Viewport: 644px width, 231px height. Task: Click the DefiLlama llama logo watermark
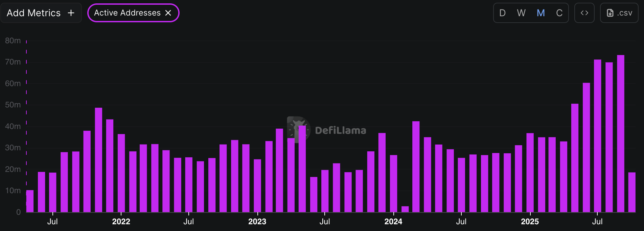(x=298, y=129)
